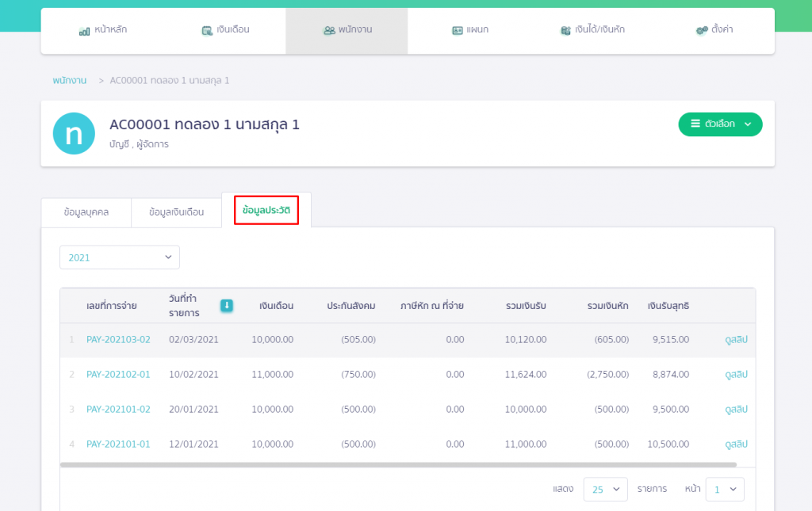Click the ภาษีหัก ณ ที่จ่าย column header
This screenshot has width=812, height=511.
432,306
